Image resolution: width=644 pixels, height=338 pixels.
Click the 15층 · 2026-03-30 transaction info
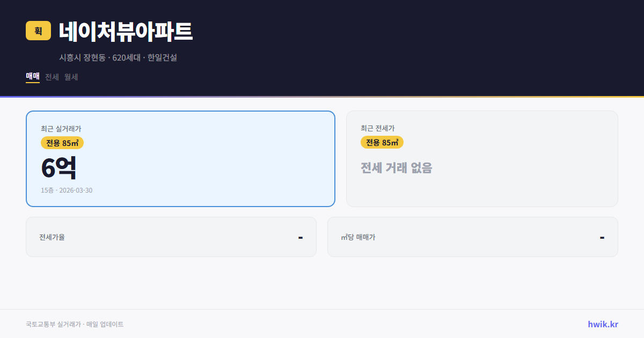coord(65,190)
